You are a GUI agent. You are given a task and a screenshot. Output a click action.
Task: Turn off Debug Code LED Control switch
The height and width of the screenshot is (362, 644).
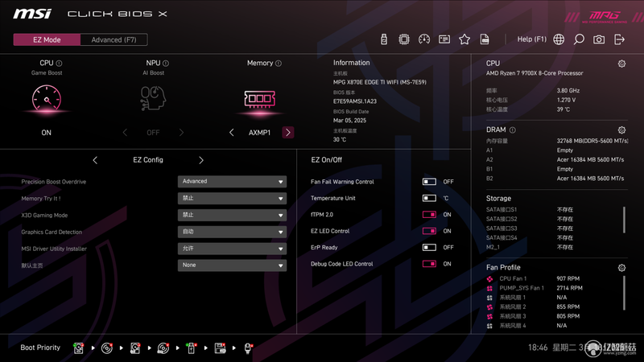429,264
